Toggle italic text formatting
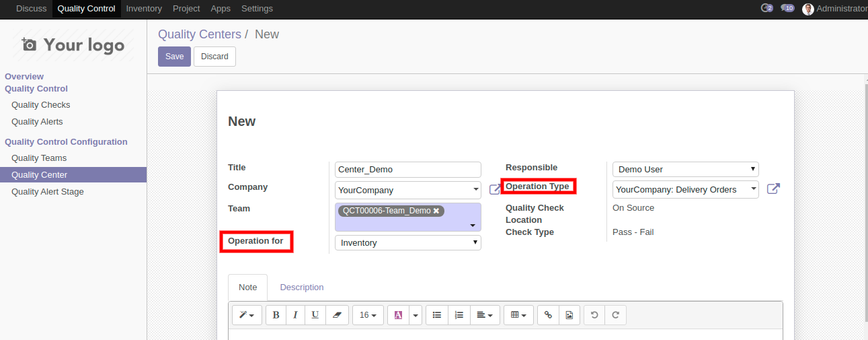The width and height of the screenshot is (868, 340). [x=295, y=315]
